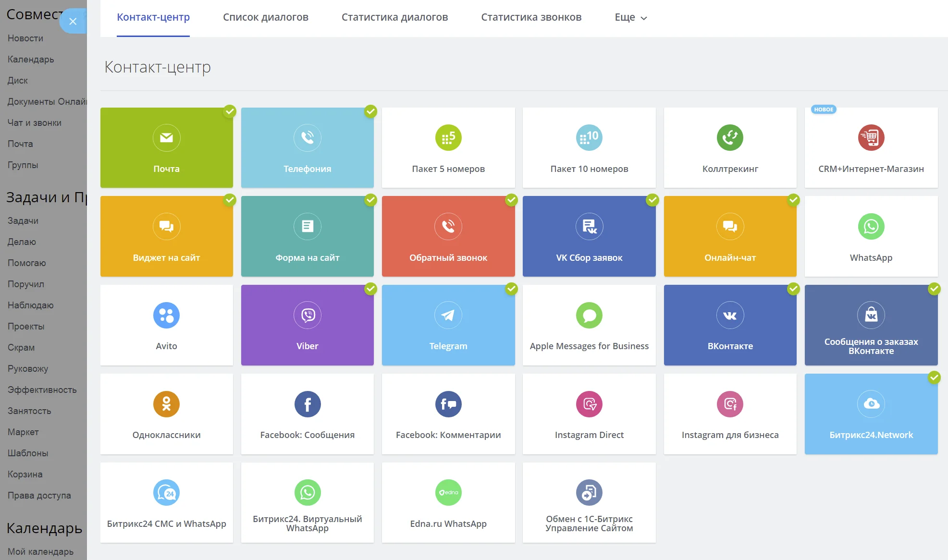Open Маркет in the sidebar
The image size is (948, 560).
click(23, 432)
